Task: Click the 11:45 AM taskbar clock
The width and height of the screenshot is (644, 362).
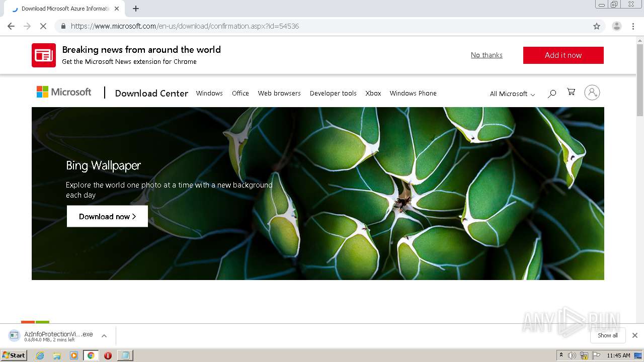Action: 618,355
